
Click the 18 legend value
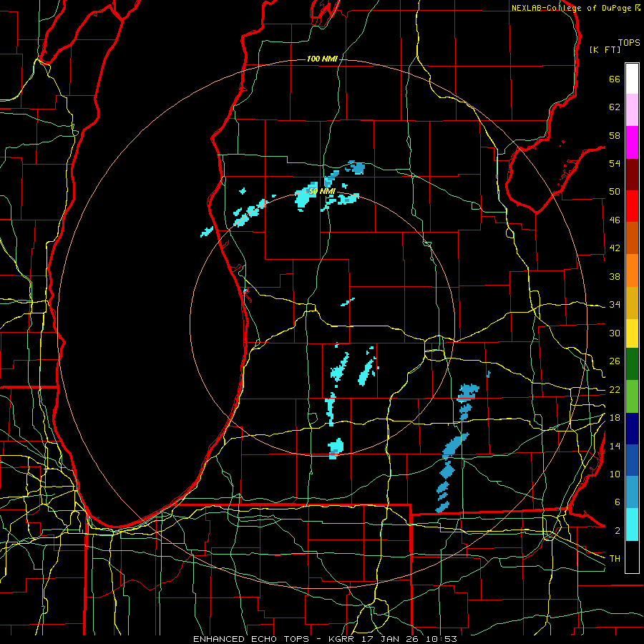coord(615,418)
